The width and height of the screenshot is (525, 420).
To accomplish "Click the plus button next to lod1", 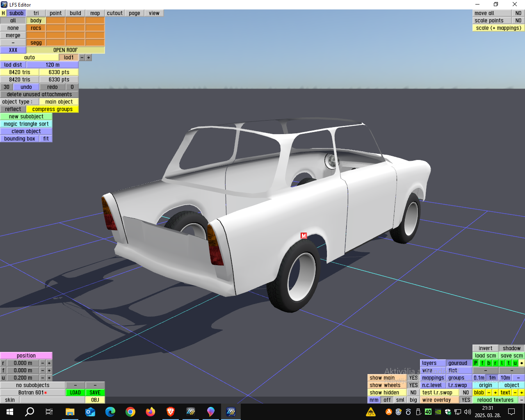I will (x=89, y=57).
